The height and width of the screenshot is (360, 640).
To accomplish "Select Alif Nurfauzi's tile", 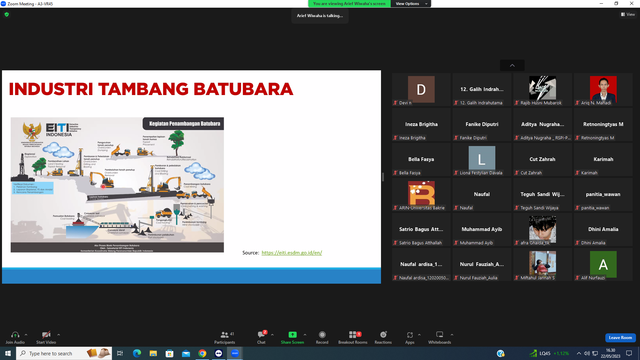I will [x=603, y=264].
